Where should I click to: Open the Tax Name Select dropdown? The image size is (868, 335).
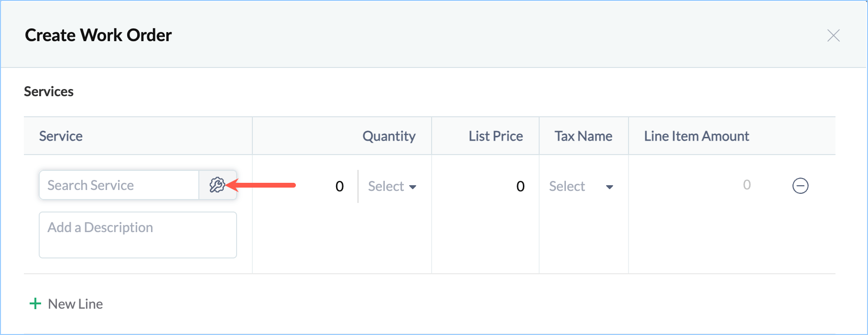(x=567, y=186)
